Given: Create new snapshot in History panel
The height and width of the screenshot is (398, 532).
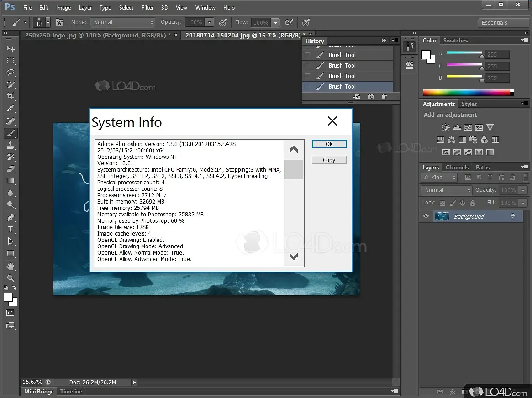Looking at the screenshot, I should (371, 97).
